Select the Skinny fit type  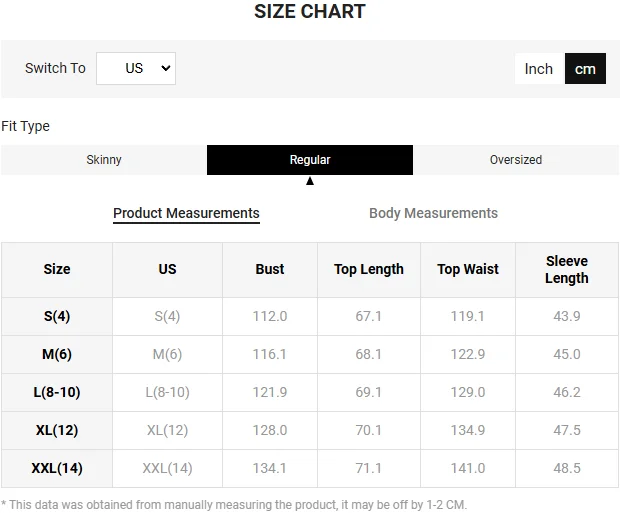tap(104, 160)
